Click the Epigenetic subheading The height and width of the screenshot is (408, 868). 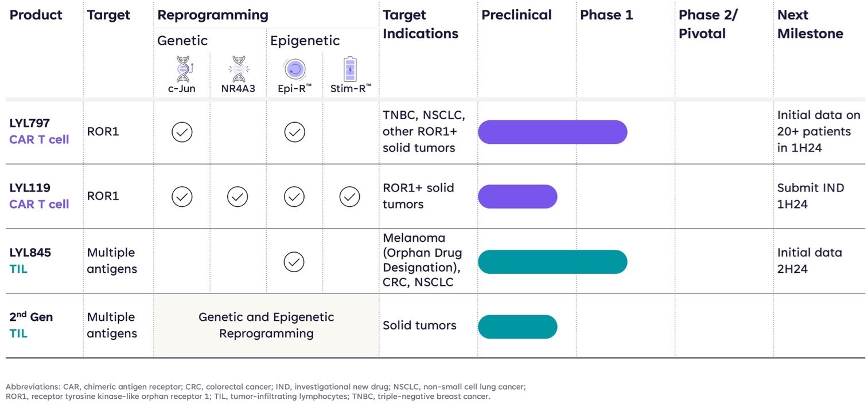[305, 41]
